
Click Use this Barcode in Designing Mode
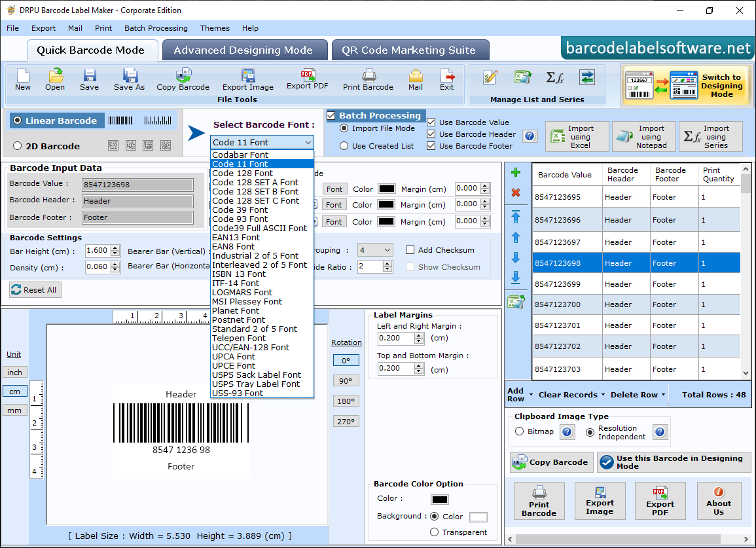674,462
